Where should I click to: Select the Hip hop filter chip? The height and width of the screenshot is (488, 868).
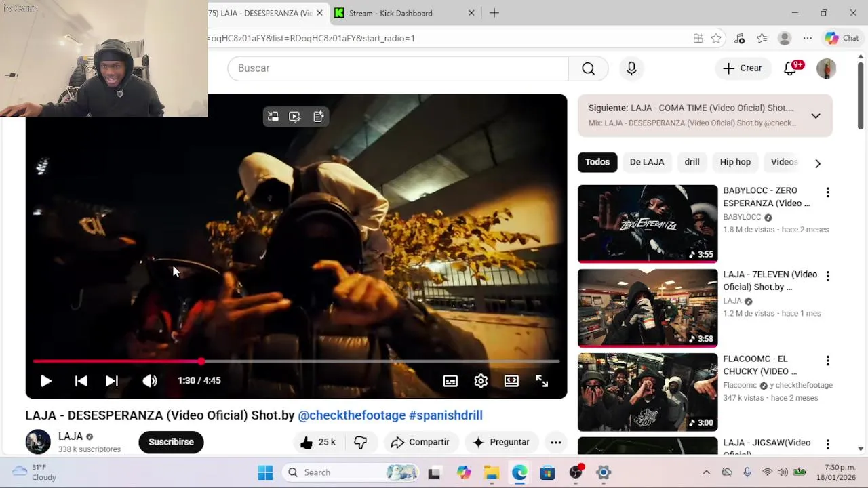(x=735, y=162)
